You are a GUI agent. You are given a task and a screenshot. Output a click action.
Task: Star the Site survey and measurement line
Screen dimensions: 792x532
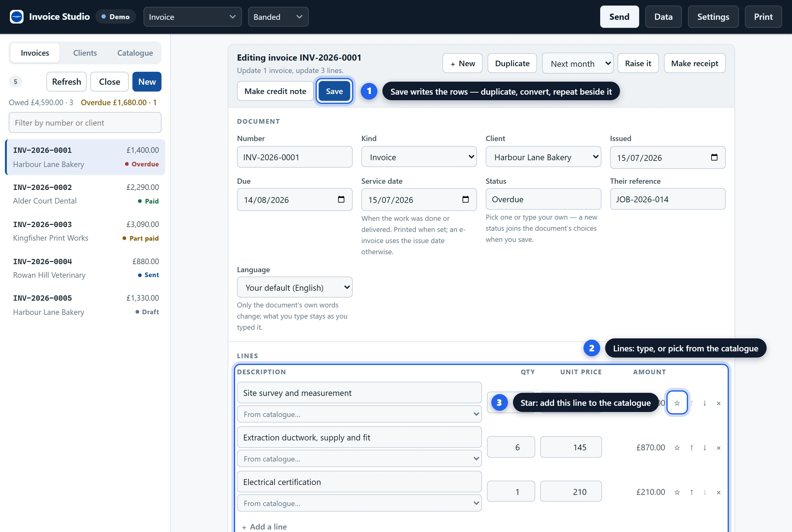point(677,403)
